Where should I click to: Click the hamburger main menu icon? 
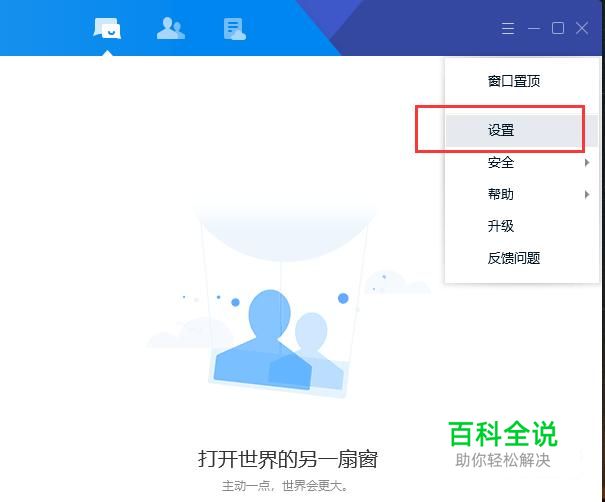[508, 29]
